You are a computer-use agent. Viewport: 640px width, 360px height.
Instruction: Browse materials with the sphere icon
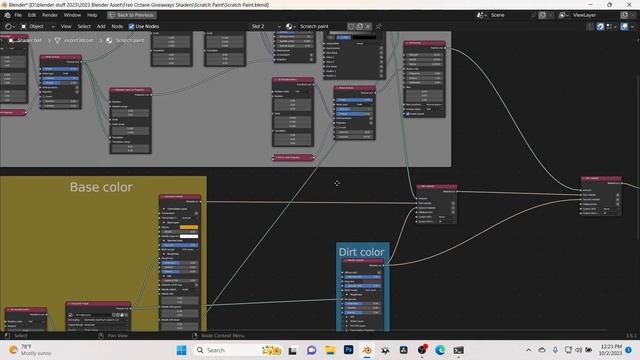pyautogui.click(x=291, y=27)
